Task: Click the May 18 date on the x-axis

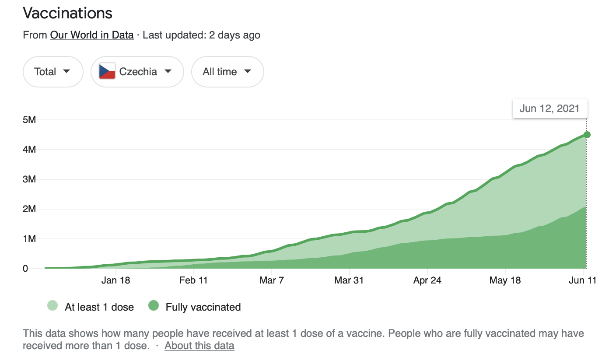Action: pyautogui.click(x=505, y=280)
